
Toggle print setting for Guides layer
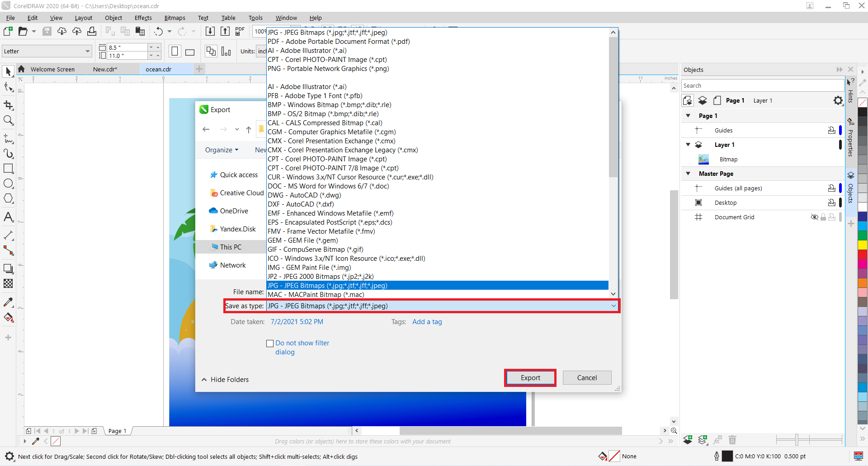click(x=831, y=131)
